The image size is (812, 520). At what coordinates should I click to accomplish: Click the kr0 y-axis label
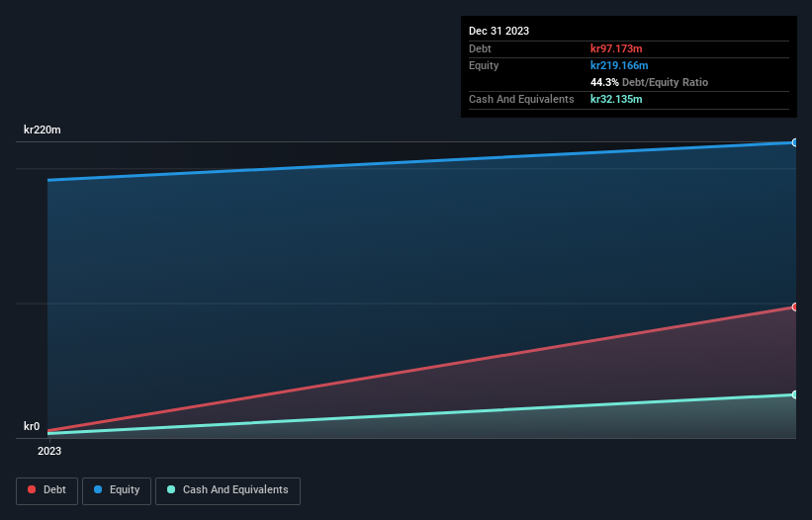(x=32, y=426)
